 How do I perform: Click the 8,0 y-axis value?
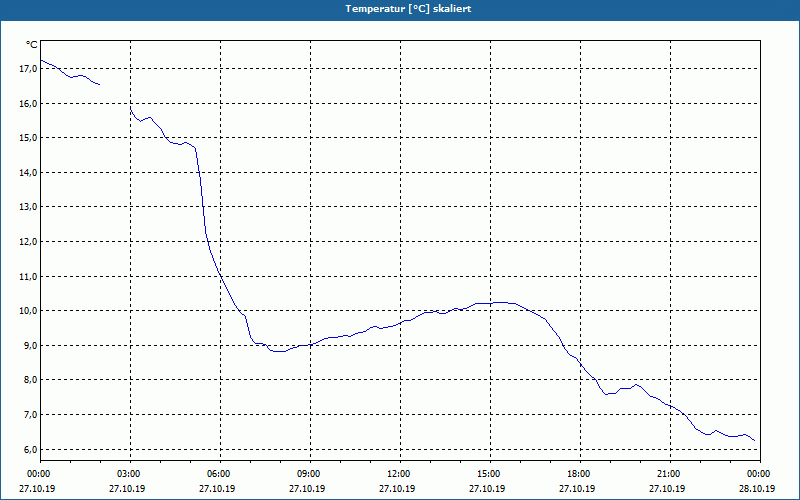[30, 380]
